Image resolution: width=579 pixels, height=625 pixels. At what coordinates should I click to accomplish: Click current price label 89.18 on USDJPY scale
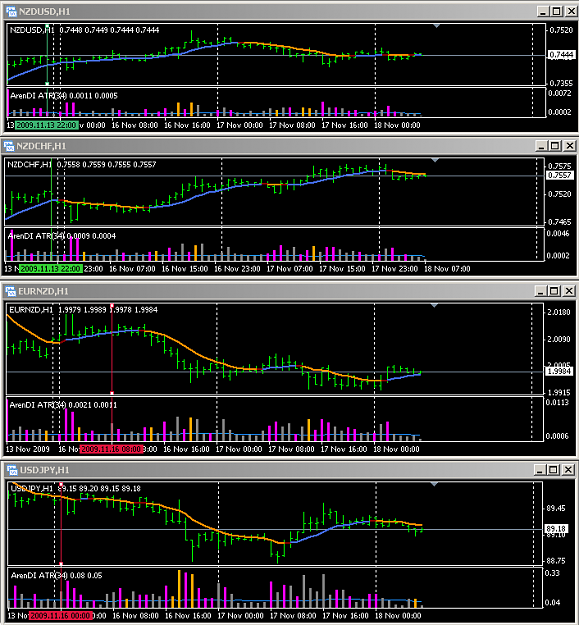555,529
